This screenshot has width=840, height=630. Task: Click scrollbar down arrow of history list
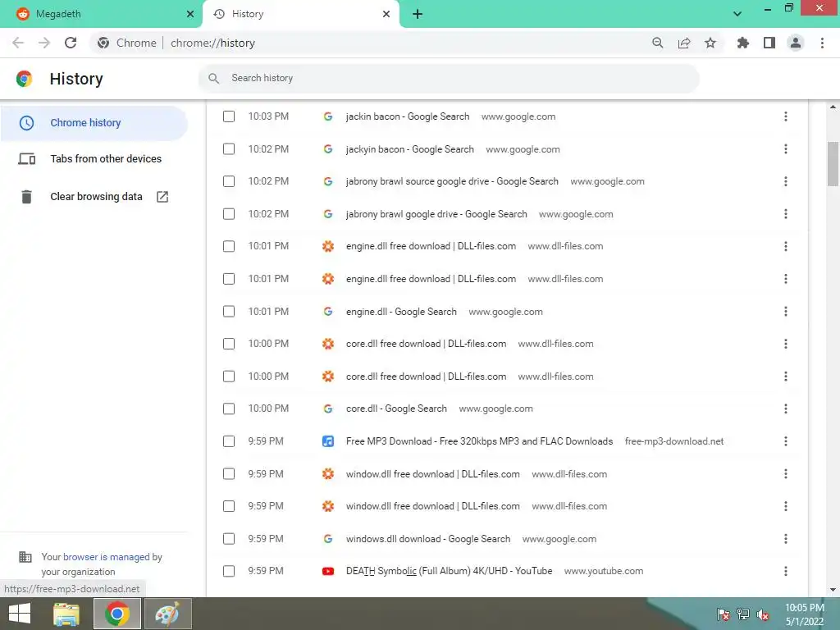(833, 590)
